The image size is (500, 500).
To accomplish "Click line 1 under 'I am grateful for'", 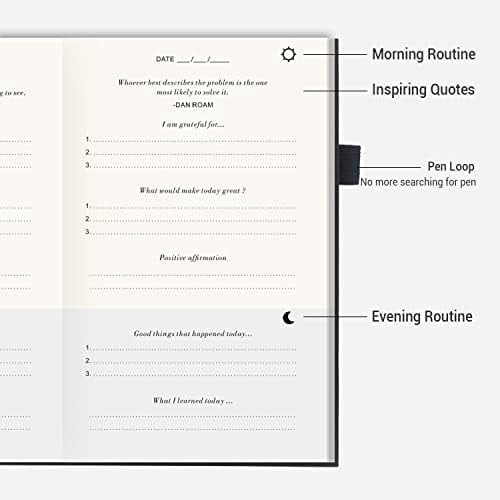I will (191, 140).
